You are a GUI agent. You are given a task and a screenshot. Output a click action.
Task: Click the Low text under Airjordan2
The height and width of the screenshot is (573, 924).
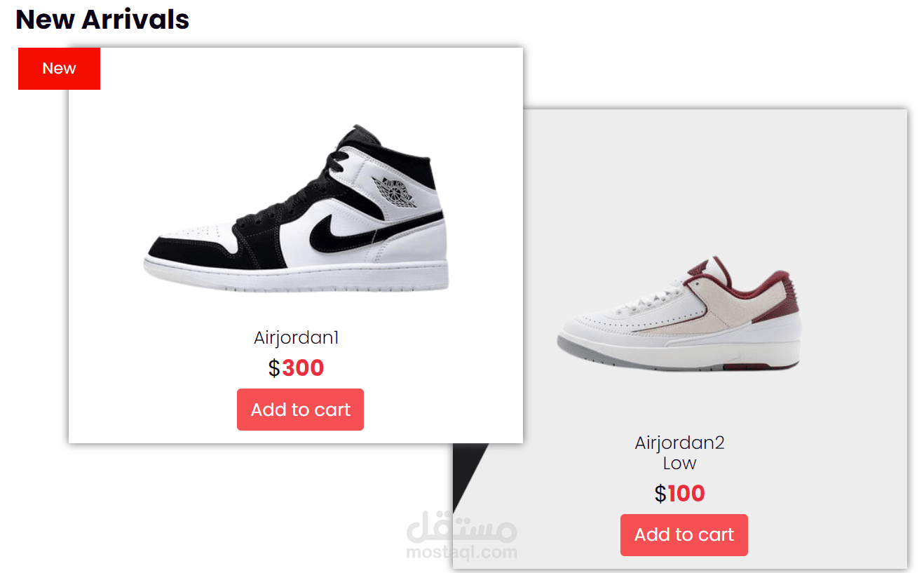coord(679,464)
